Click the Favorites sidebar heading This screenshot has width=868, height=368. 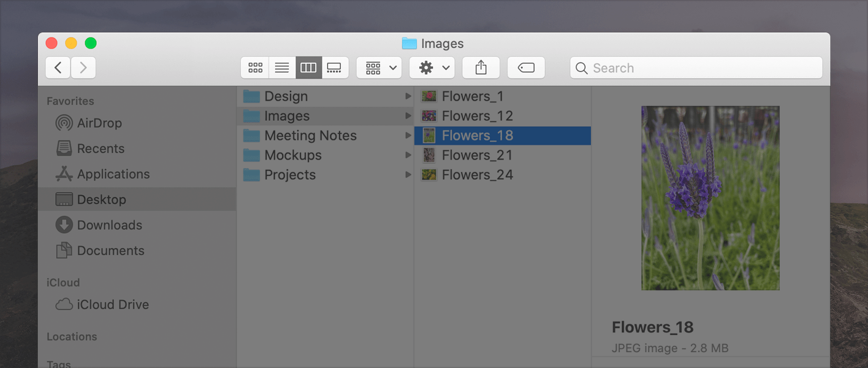pyautogui.click(x=70, y=101)
